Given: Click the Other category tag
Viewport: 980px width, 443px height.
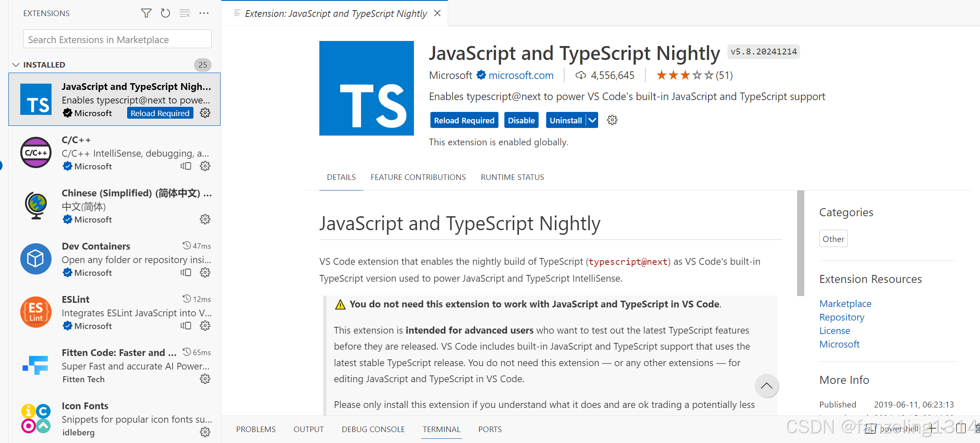Looking at the screenshot, I should [x=833, y=239].
